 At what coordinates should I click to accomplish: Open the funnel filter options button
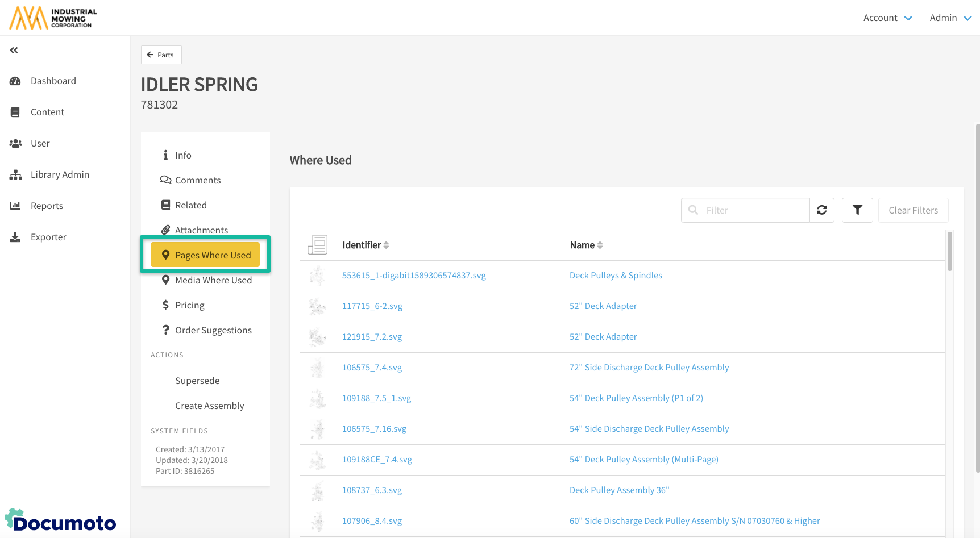pos(857,210)
